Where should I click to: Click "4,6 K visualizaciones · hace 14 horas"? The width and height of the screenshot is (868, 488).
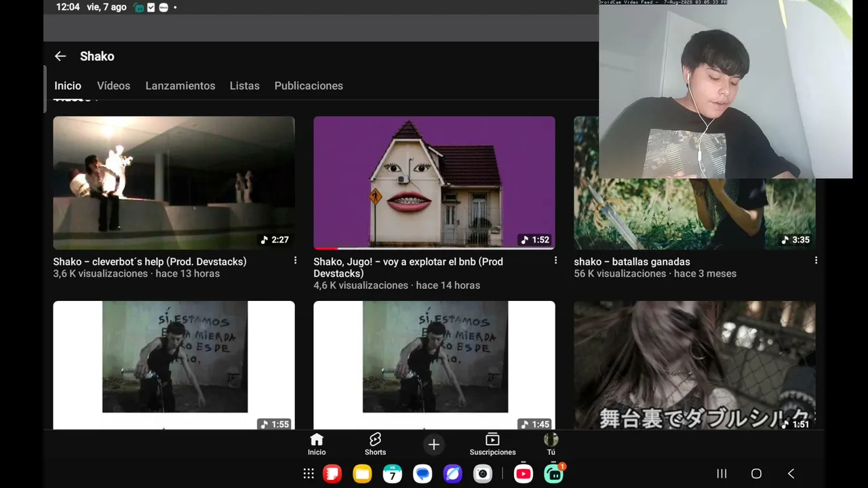[x=397, y=285]
